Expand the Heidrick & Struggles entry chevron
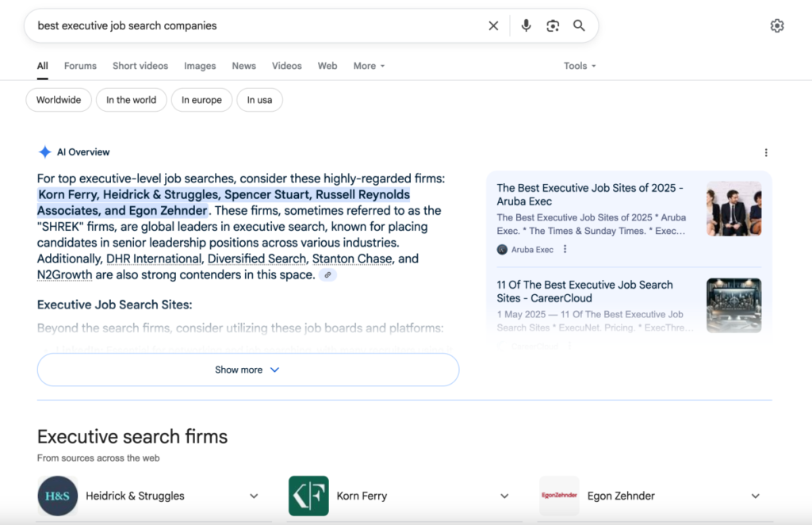 click(254, 496)
